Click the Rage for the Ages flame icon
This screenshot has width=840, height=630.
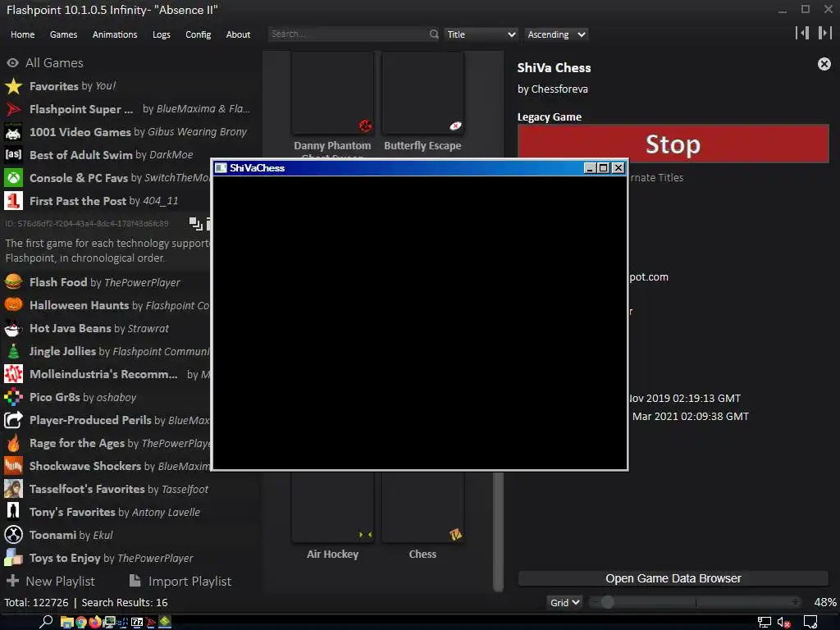click(13, 443)
